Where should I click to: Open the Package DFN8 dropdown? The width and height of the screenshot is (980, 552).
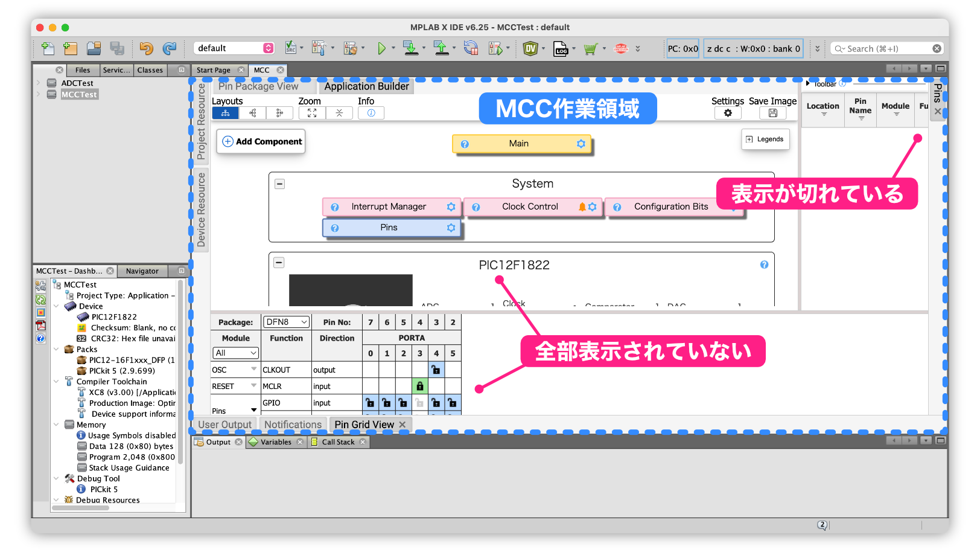pos(287,322)
